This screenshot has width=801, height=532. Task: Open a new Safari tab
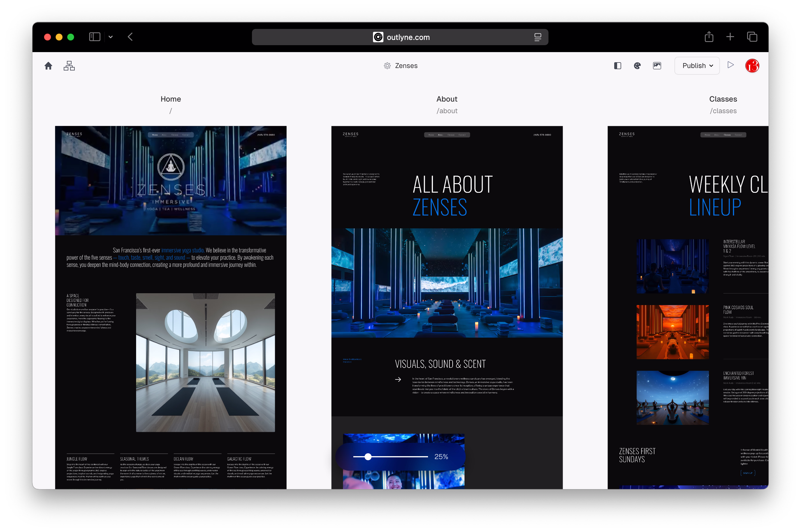pyautogui.click(x=730, y=37)
